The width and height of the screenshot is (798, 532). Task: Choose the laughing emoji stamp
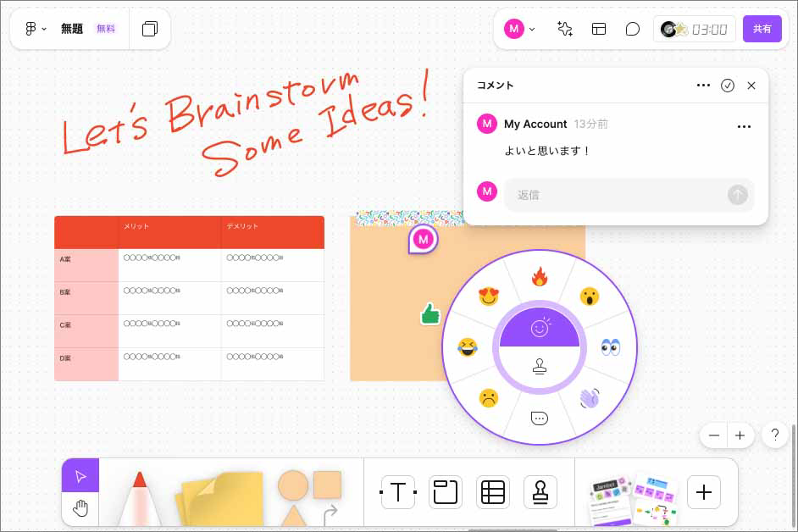click(468, 347)
